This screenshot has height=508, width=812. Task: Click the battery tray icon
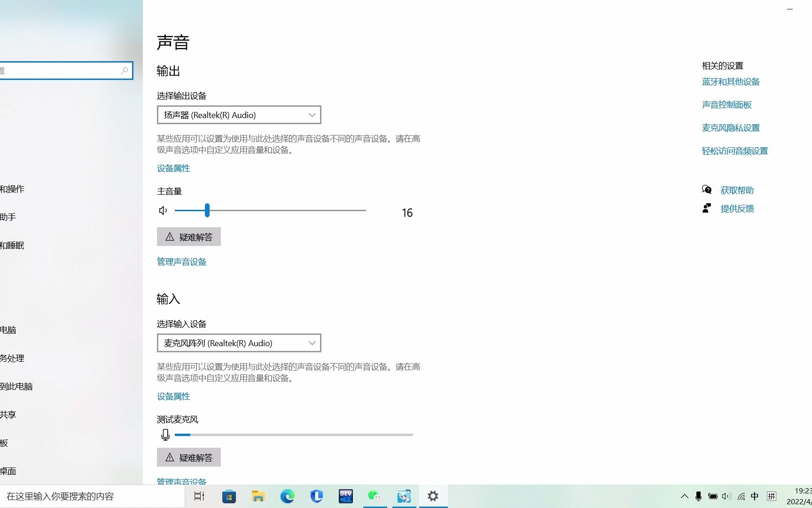713,496
